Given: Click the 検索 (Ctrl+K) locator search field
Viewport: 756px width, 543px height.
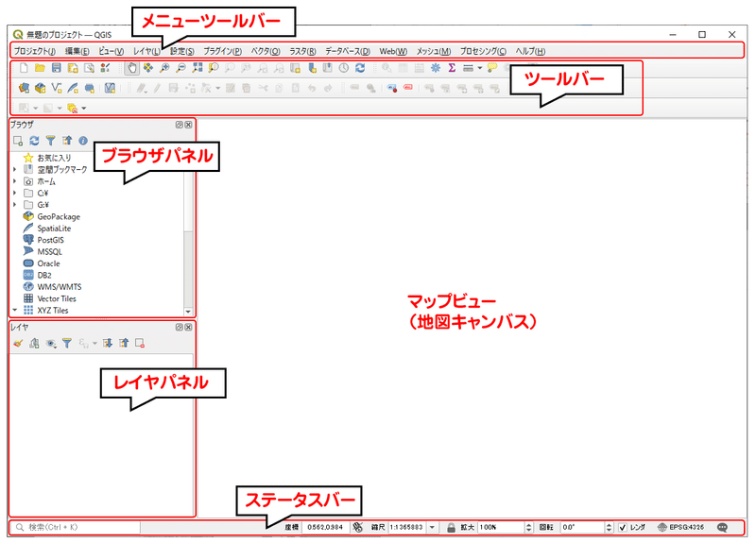Looking at the screenshot, I should pos(77,527).
